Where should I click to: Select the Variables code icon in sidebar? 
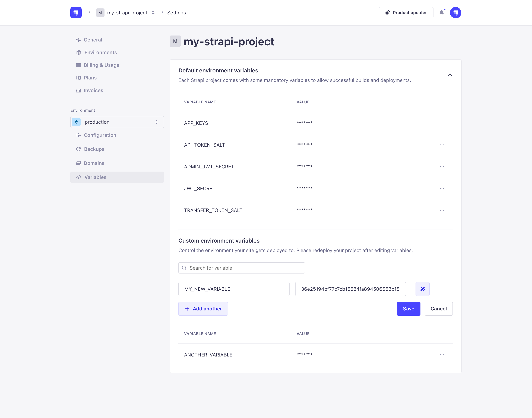pos(79,177)
